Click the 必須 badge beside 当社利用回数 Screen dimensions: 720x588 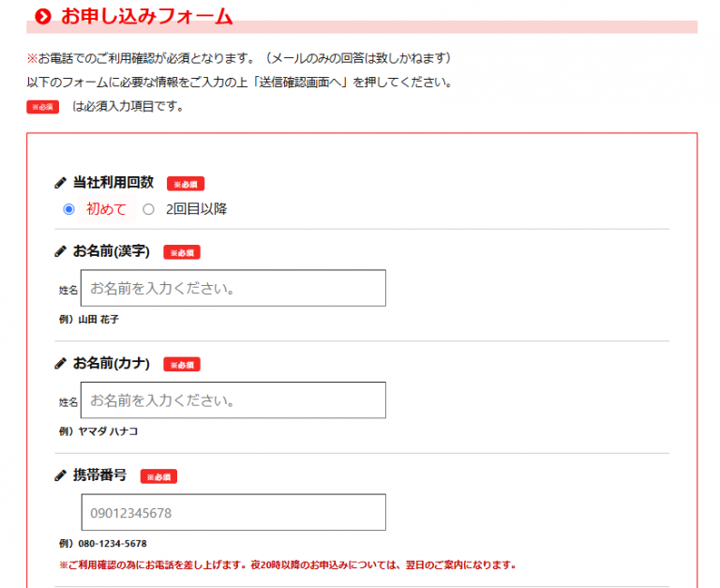coord(186,184)
